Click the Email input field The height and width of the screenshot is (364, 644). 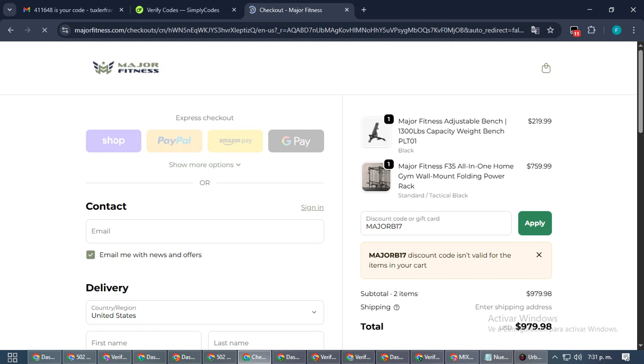pos(205,231)
